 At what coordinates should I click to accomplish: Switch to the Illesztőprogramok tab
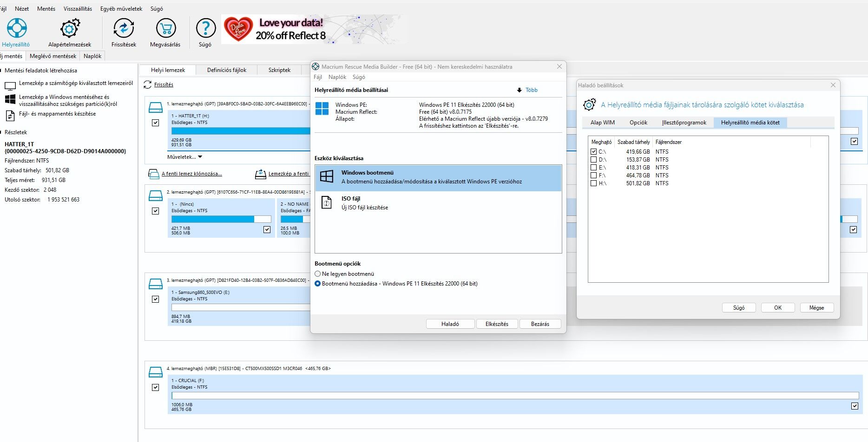[684, 123]
